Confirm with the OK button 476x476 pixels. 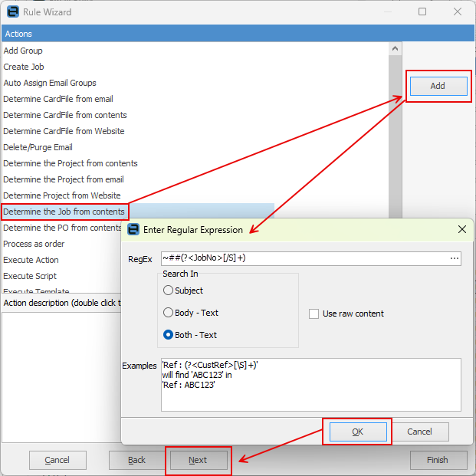point(358,432)
